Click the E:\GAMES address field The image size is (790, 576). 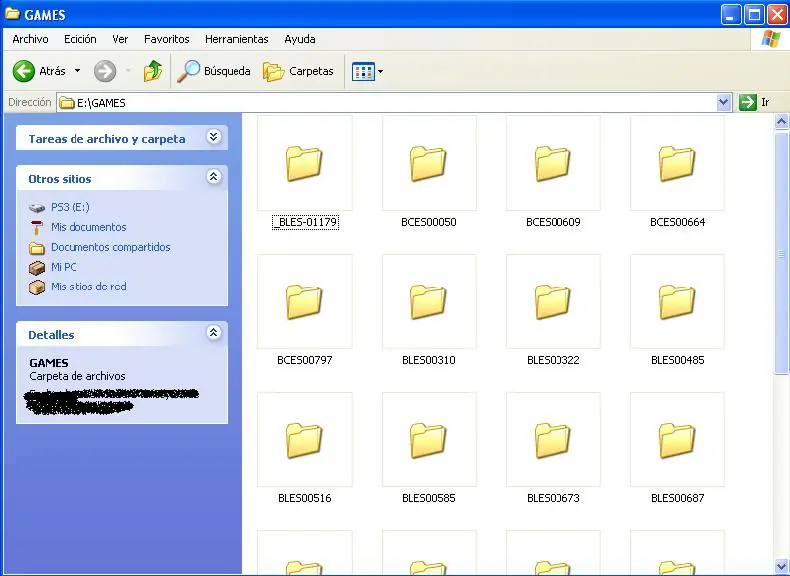point(386,103)
